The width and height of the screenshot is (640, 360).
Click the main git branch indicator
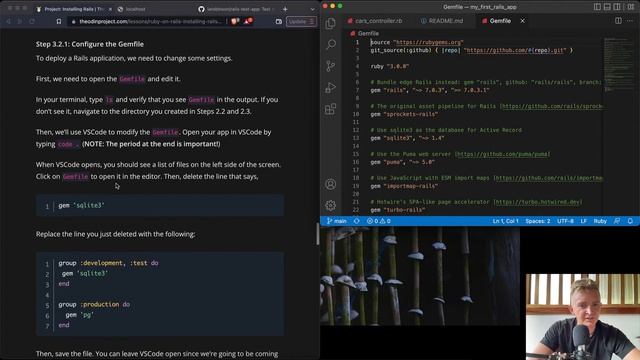click(337, 221)
